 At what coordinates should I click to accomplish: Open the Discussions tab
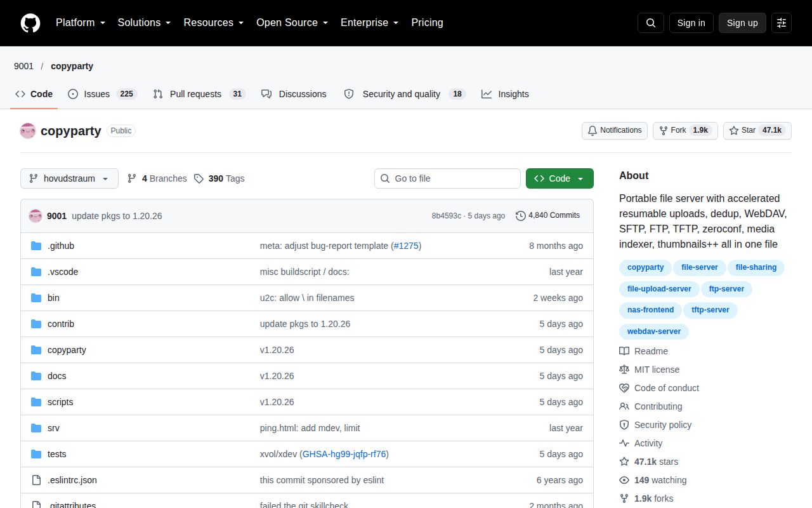coord(294,94)
